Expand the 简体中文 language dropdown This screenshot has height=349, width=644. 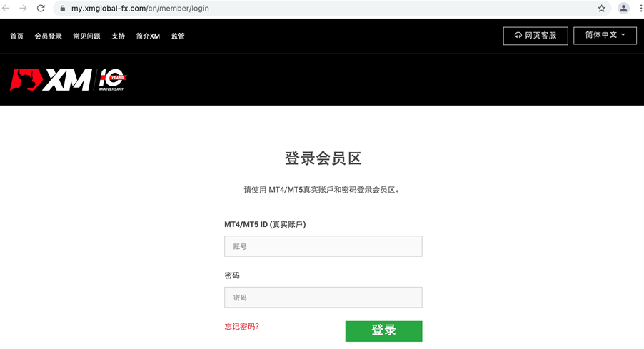click(x=605, y=35)
